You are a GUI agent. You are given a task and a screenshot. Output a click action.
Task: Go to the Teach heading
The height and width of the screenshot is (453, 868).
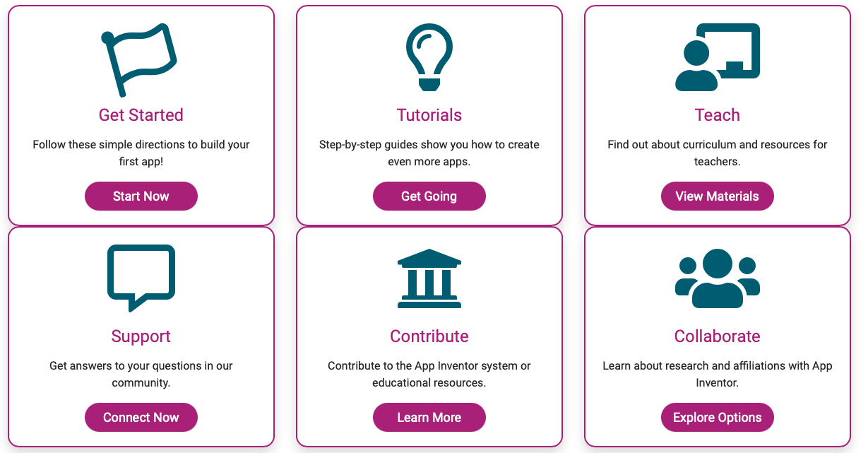click(717, 115)
